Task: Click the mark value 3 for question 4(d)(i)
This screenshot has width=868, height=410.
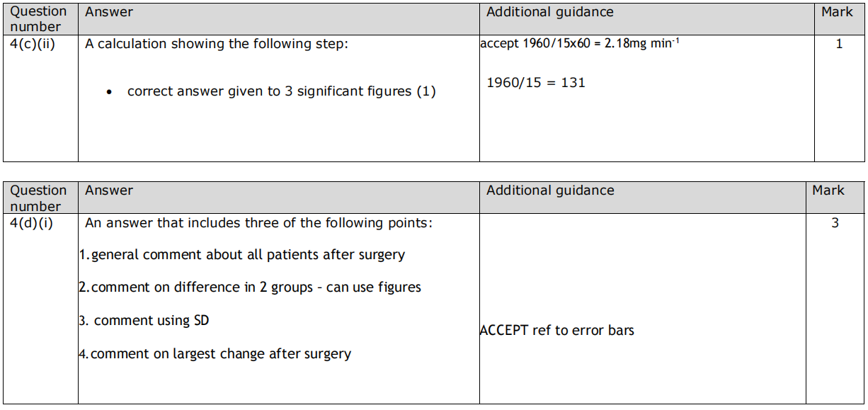Action: (x=835, y=223)
